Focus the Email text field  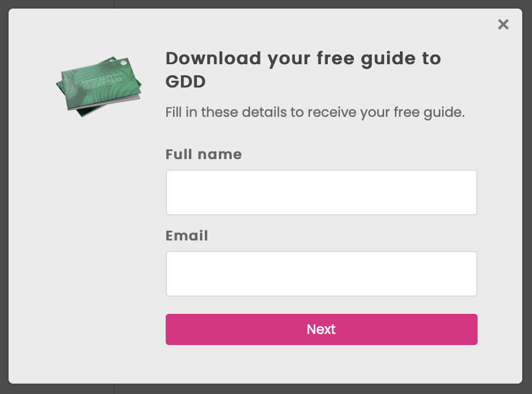(321, 274)
